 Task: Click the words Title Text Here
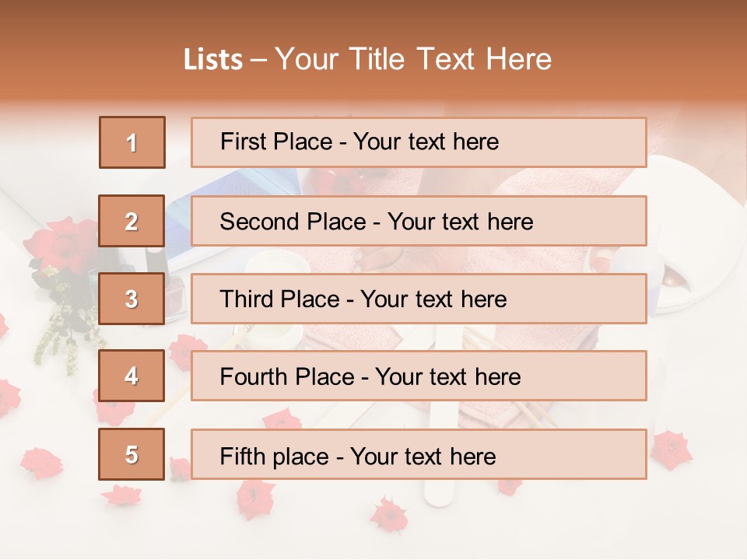[451, 59]
